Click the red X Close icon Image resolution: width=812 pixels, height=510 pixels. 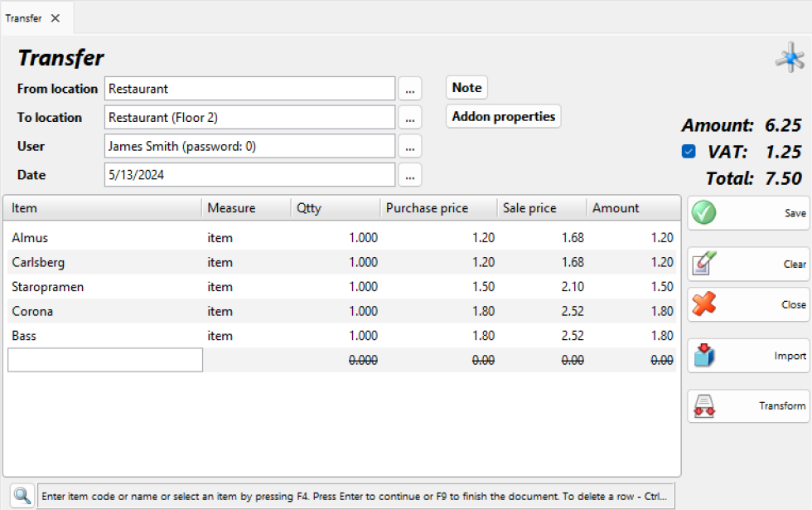(703, 304)
